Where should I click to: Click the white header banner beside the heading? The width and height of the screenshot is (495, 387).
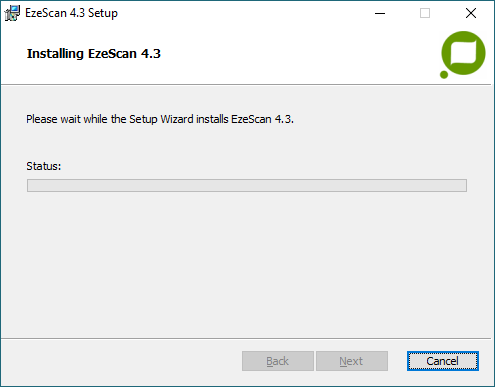click(x=293, y=55)
